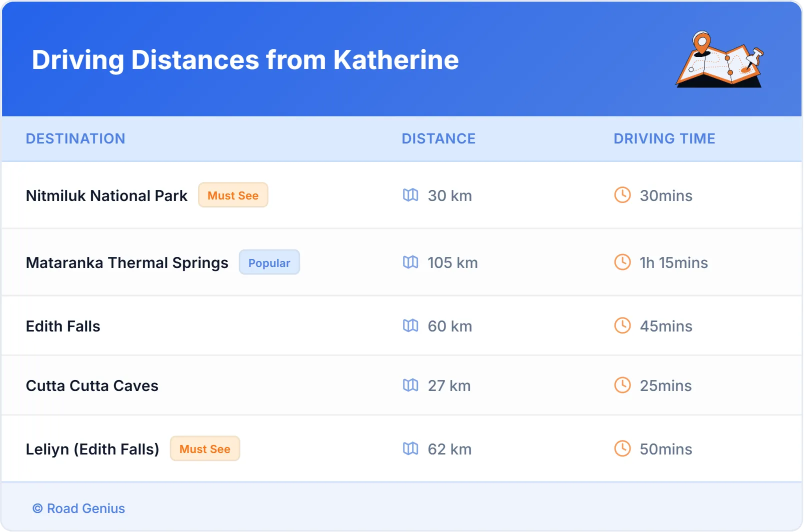Click the clock icon beside 50mins
This screenshot has width=804, height=532.
[622, 448]
